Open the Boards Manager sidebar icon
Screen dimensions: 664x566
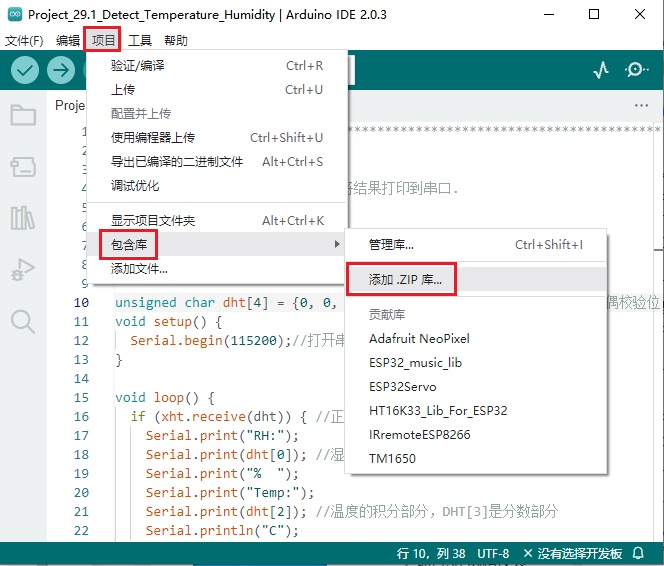pyautogui.click(x=22, y=166)
